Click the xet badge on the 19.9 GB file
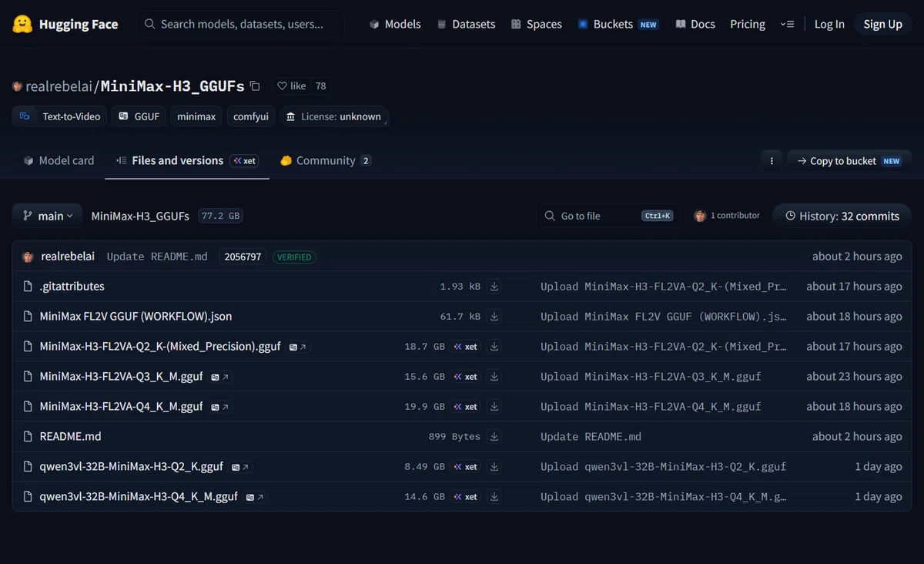 [x=466, y=407]
